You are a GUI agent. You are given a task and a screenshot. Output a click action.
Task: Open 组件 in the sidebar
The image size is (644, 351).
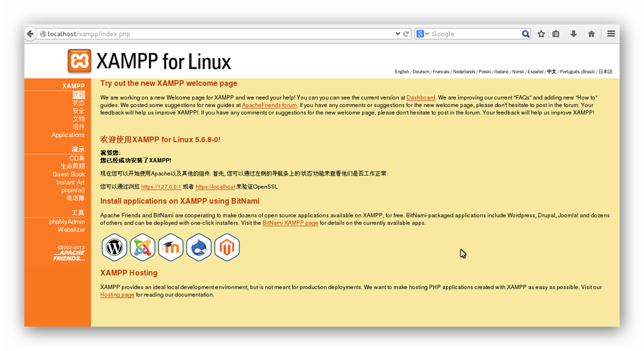tap(79, 126)
